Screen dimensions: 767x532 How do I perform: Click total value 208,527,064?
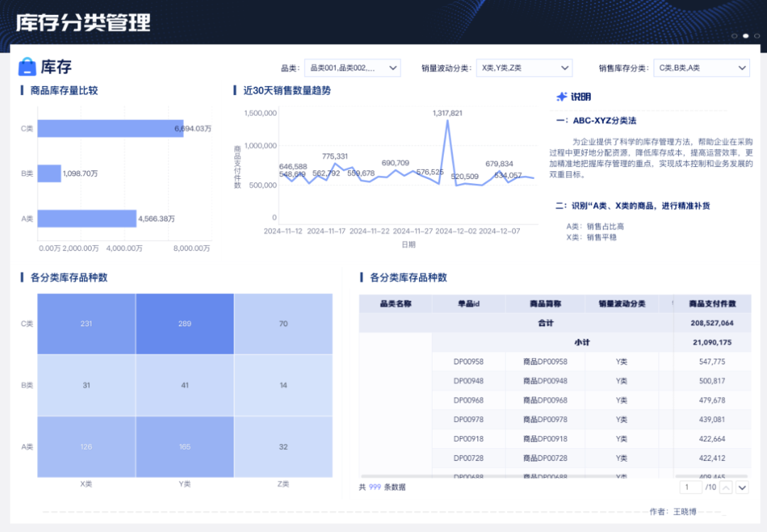coord(712,323)
